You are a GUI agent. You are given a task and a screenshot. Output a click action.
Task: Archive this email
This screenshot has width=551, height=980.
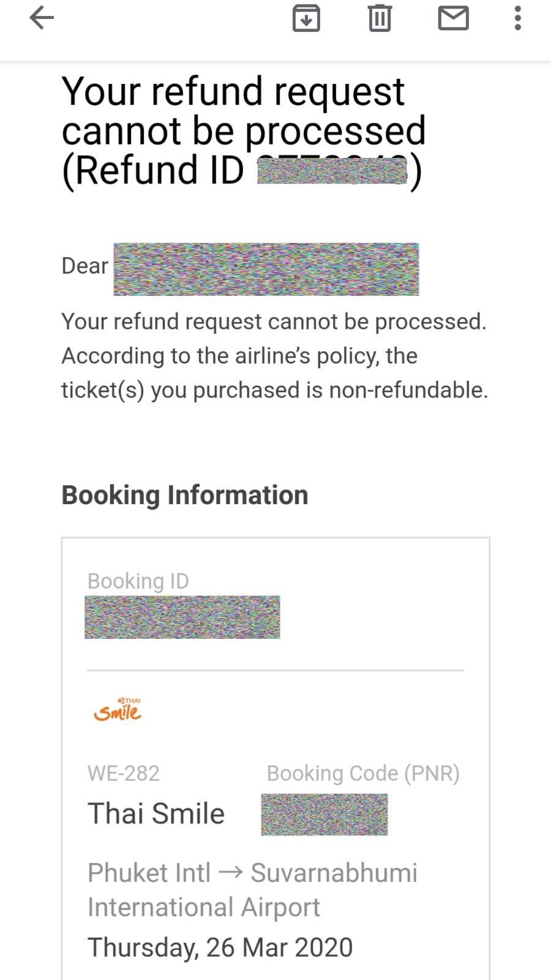[306, 18]
